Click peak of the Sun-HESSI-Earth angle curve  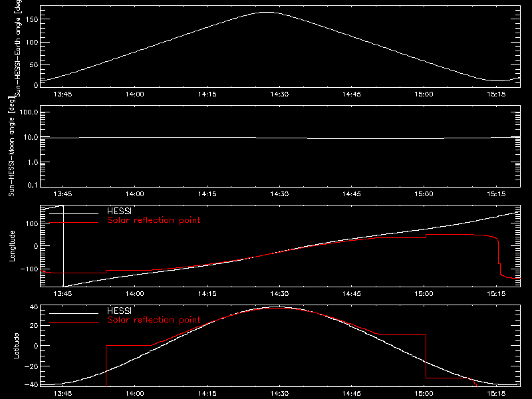267,12
